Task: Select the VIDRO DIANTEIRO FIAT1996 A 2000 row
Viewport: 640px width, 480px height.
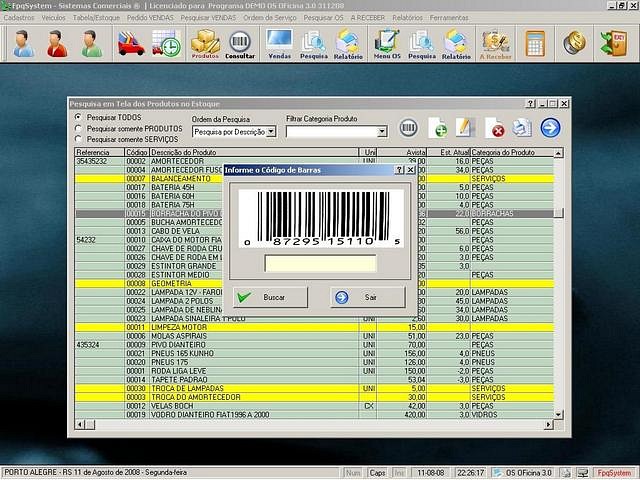Action: click(x=314, y=415)
